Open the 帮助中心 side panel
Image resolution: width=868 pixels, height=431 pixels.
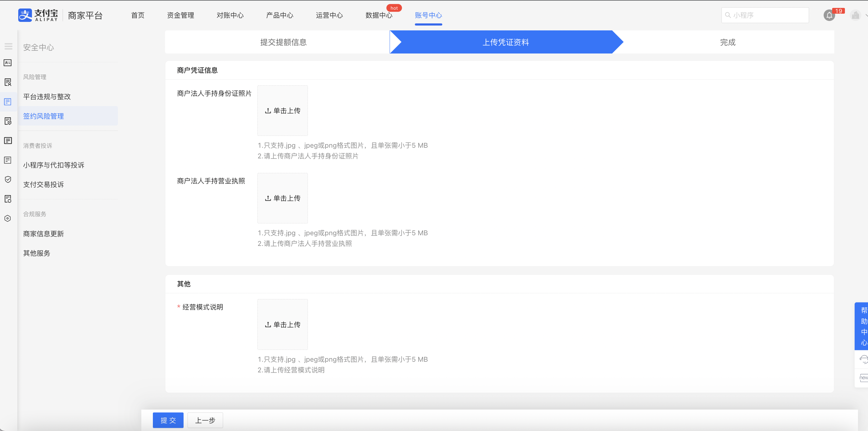862,326
